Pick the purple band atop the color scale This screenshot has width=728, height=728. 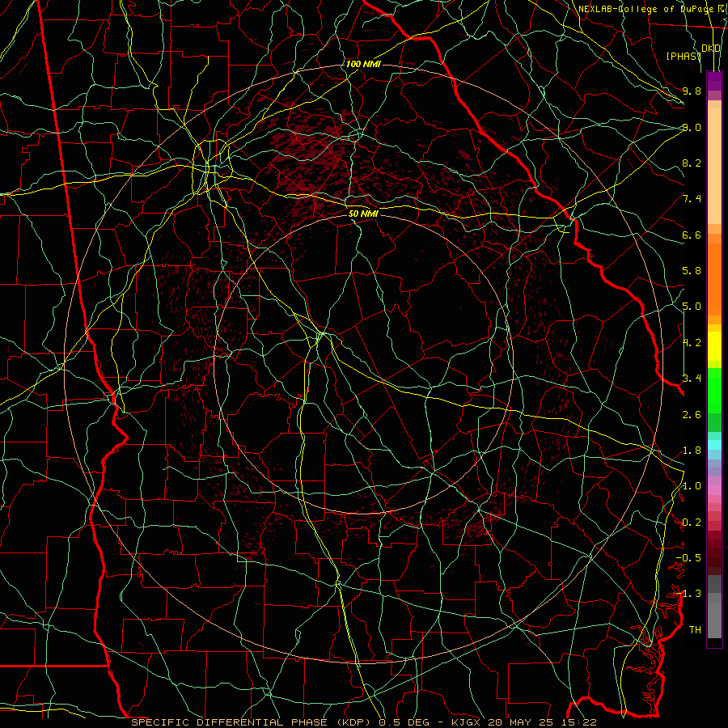point(714,81)
